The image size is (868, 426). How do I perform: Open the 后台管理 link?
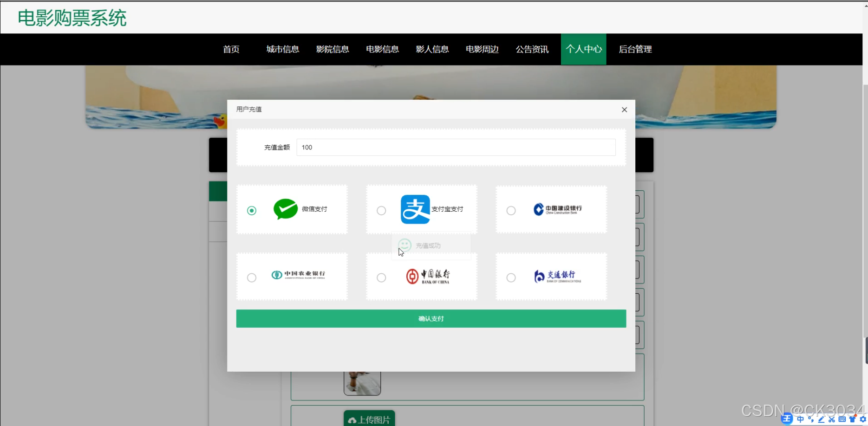[635, 49]
